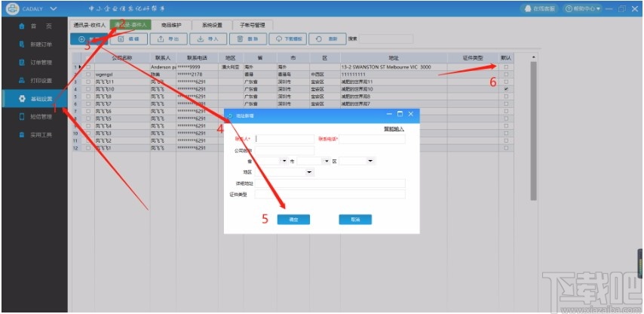Select row checkbox for row 12
Image resolution: width=644 pixels, height=314 pixels.
tap(88, 148)
